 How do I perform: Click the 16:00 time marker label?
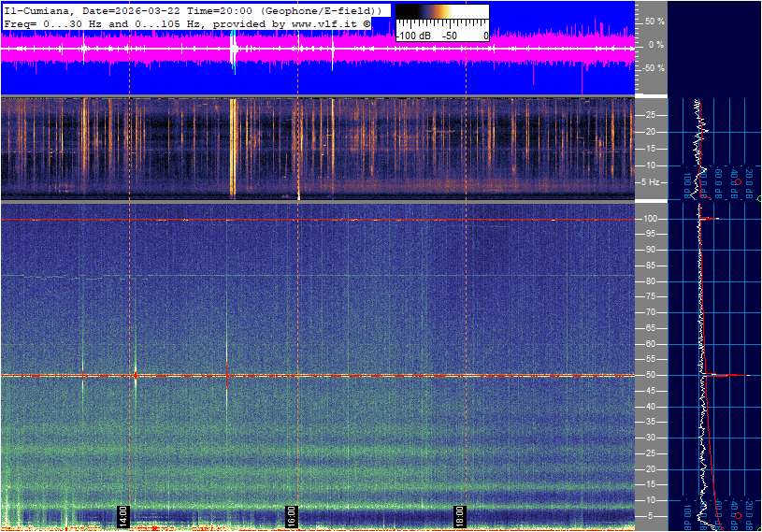(291, 515)
